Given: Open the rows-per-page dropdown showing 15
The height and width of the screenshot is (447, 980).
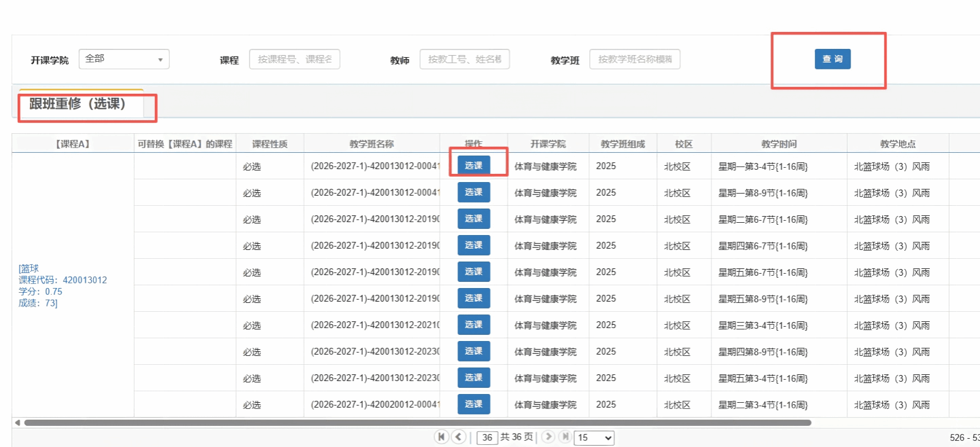Looking at the screenshot, I should [x=594, y=438].
